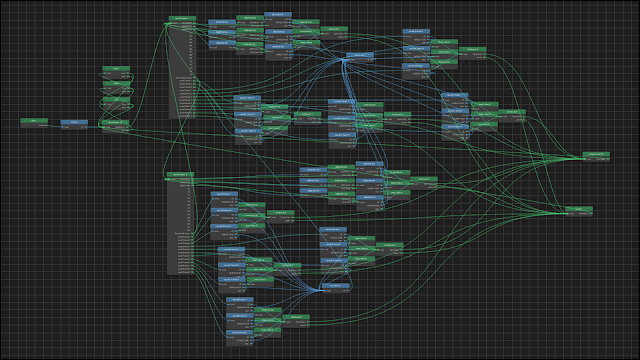Image resolution: width=640 pixels, height=360 pixels.
Task: Click the output port of the starting green node
Action: [x=46, y=125]
